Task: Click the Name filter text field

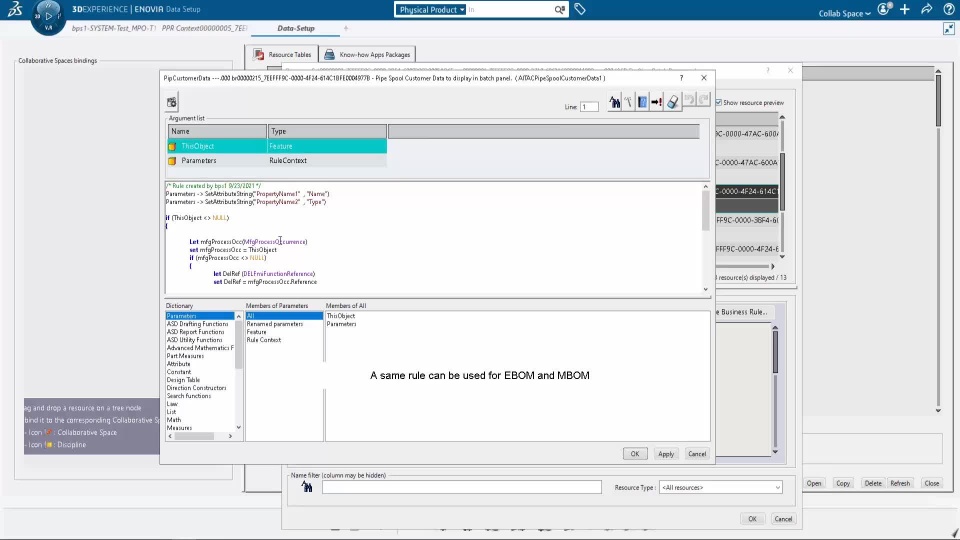Action: pos(462,487)
